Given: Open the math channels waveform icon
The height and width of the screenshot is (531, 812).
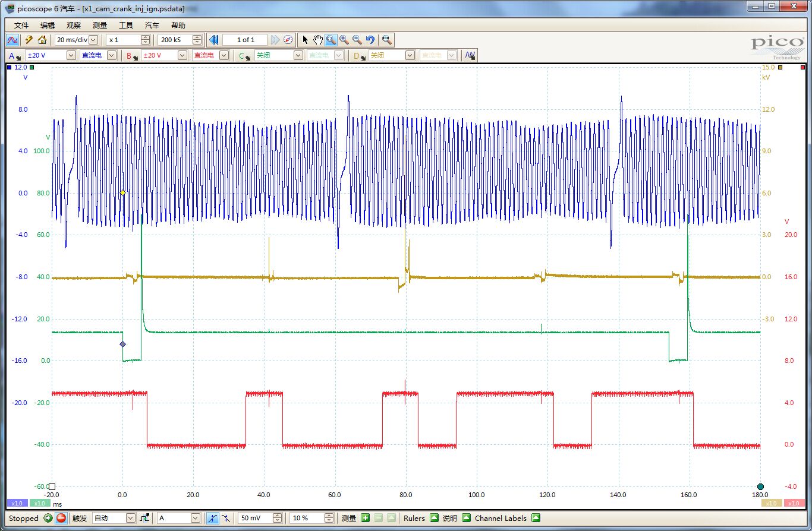Looking at the screenshot, I should pyautogui.click(x=470, y=55).
